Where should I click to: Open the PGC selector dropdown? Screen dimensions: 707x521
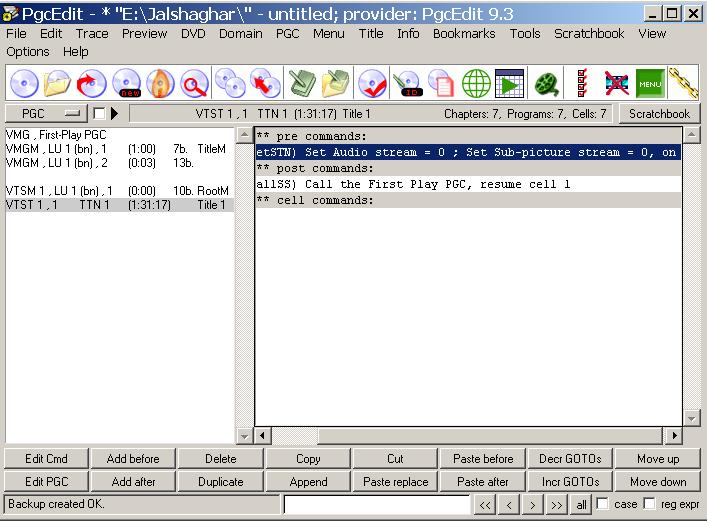coord(46,113)
